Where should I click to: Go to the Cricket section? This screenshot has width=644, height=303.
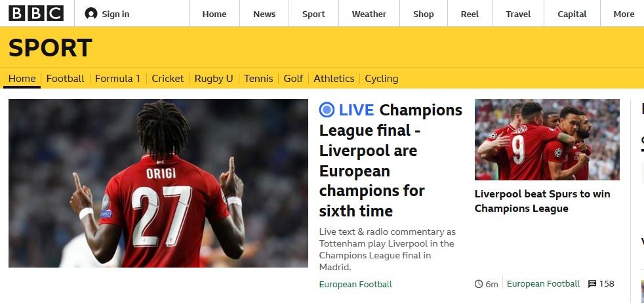[168, 79]
